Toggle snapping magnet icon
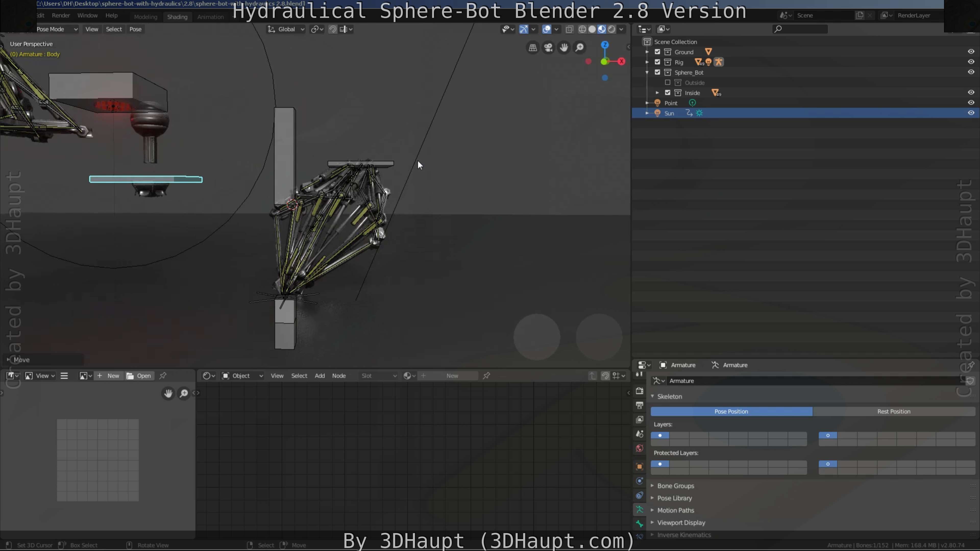The width and height of the screenshot is (980, 551). (333, 29)
